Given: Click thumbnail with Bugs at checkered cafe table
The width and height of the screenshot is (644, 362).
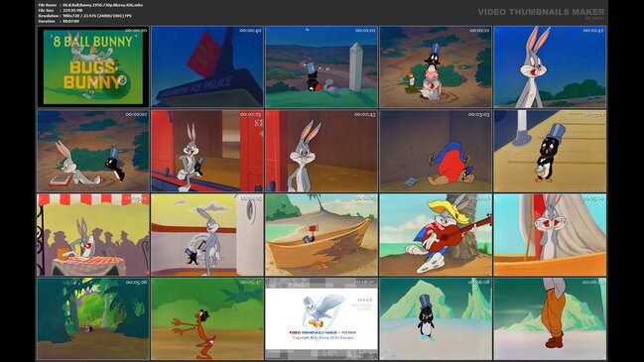Looking at the screenshot, I should pyautogui.click(x=93, y=235).
